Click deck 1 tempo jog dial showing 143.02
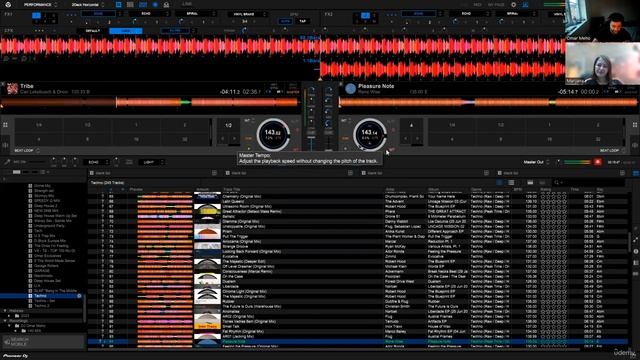Image resolution: width=640 pixels, height=360 pixels. click(x=273, y=134)
